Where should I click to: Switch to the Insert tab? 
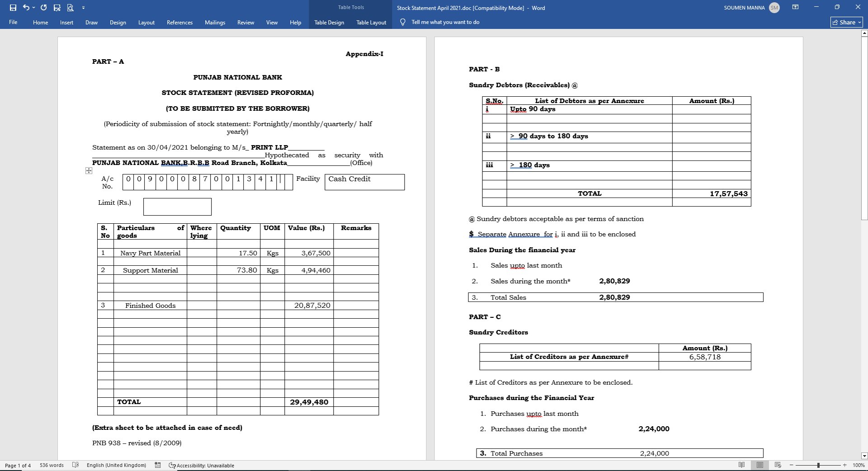(x=66, y=23)
